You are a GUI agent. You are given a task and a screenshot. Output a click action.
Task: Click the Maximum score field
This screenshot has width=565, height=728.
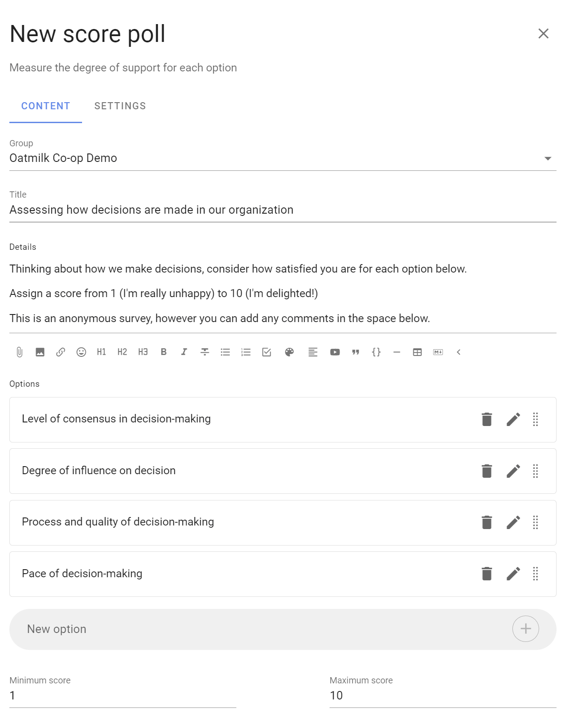[443, 695]
